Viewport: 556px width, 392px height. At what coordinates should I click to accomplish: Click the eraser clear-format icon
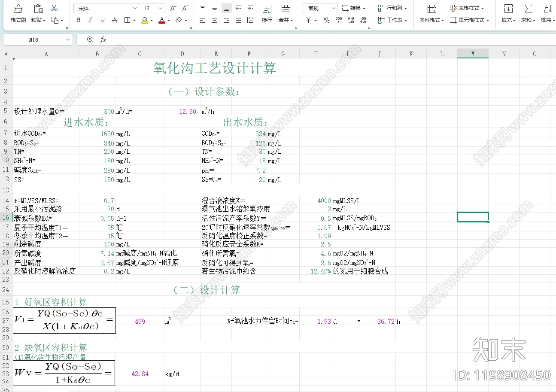pyautogui.click(x=179, y=20)
